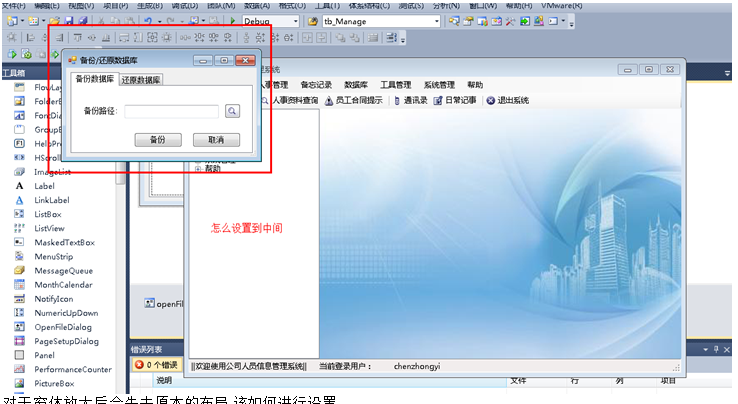The height and width of the screenshot is (404, 738).
Task: Expand the 帮助 tree node
Action: pyautogui.click(x=198, y=169)
